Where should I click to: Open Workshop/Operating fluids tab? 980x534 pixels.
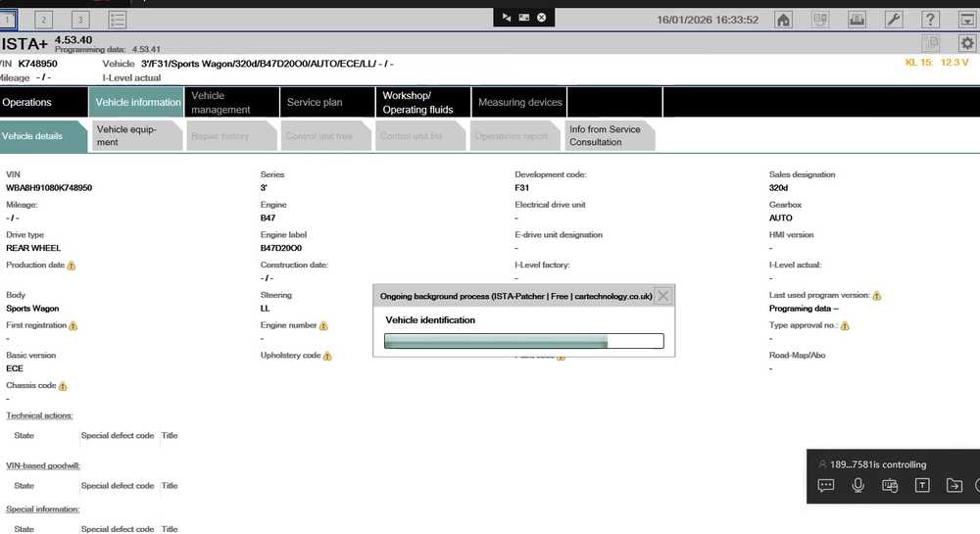pos(421,102)
